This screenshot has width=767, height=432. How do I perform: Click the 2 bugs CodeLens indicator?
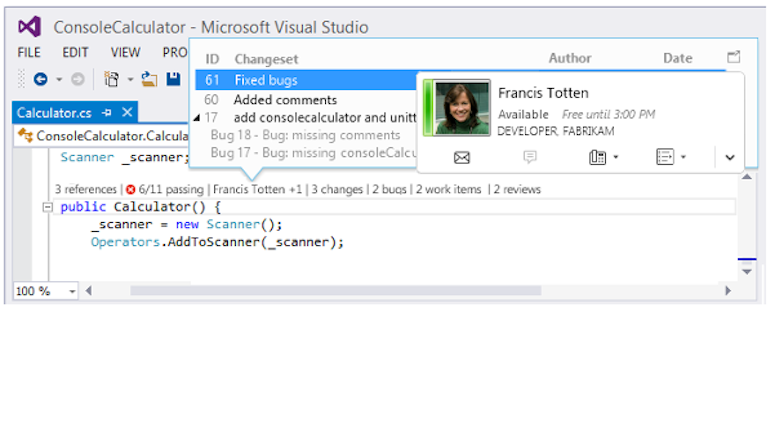coord(389,189)
